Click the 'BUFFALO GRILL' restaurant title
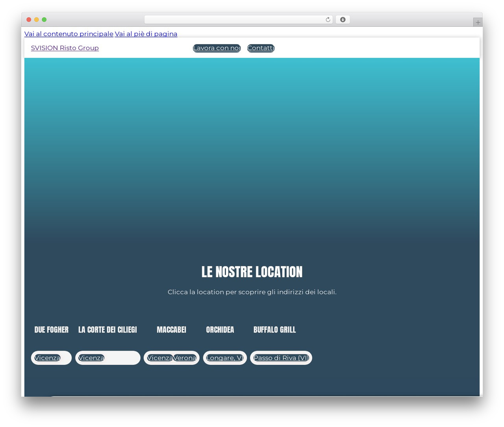The width and height of the screenshot is (504, 427). click(x=275, y=330)
